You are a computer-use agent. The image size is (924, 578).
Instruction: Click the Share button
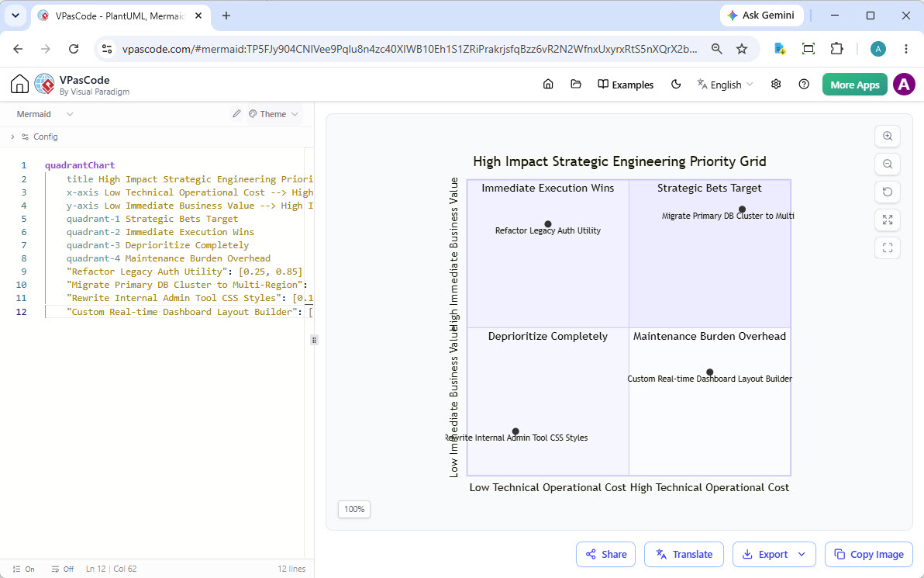(x=605, y=555)
